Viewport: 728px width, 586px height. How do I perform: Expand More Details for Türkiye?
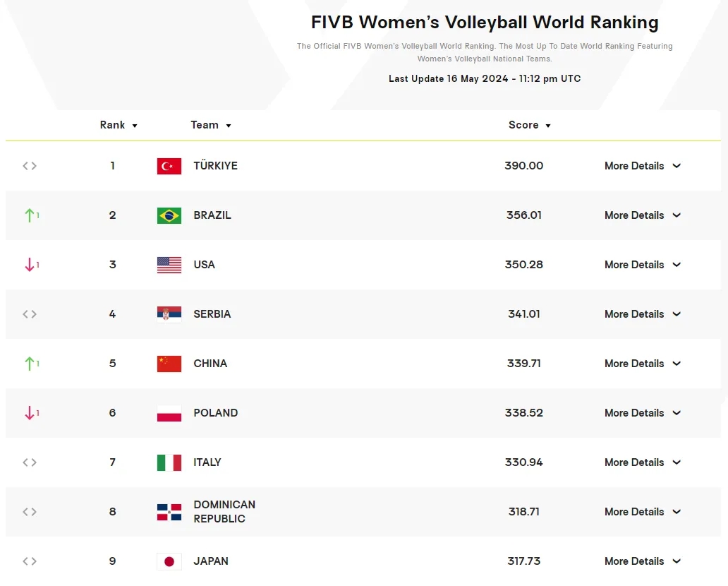[x=642, y=166]
